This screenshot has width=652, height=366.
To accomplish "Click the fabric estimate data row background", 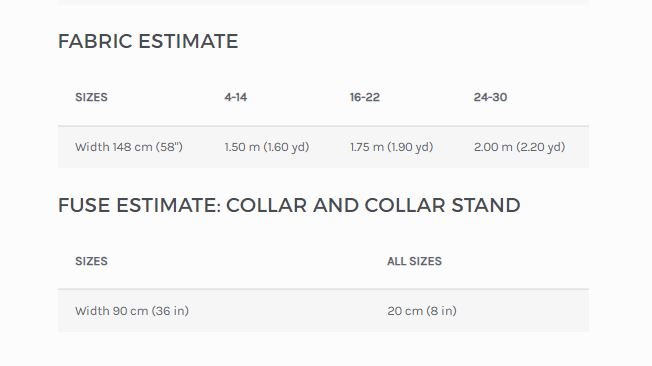I will (324, 147).
